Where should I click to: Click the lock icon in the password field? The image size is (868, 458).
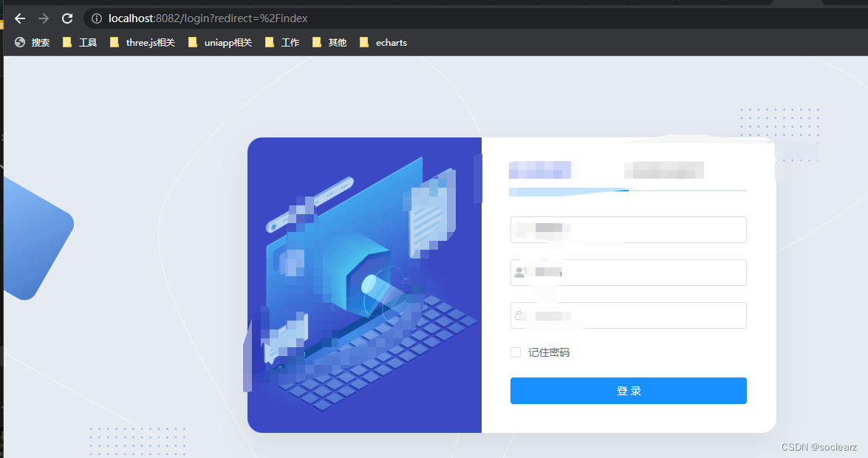coord(519,315)
